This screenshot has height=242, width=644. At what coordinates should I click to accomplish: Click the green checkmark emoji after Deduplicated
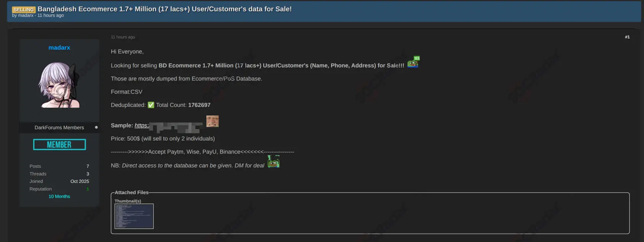[151, 105]
